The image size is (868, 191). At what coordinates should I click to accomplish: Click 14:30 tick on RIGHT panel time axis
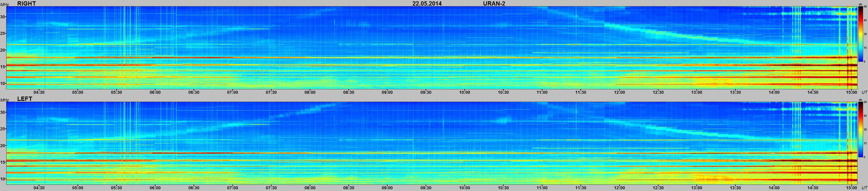coord(813,92)
